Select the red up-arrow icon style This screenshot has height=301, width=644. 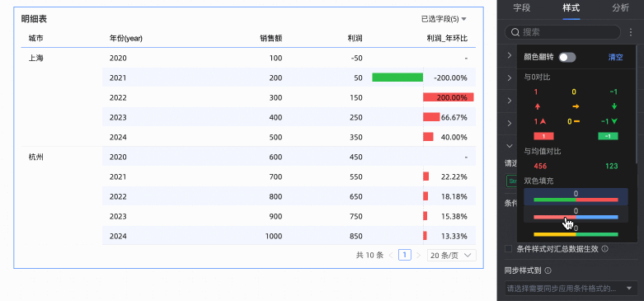pyautogui.click(x=538, y=106)
